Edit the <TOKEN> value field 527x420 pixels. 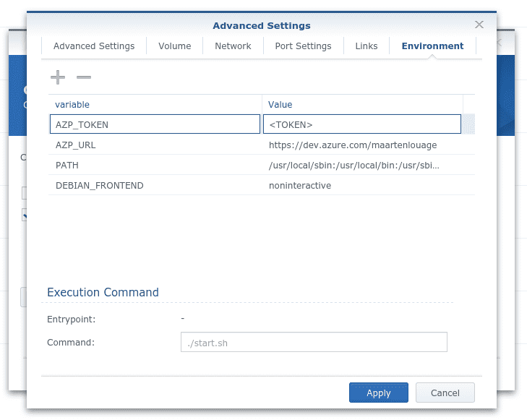click(x=362, y=124)
